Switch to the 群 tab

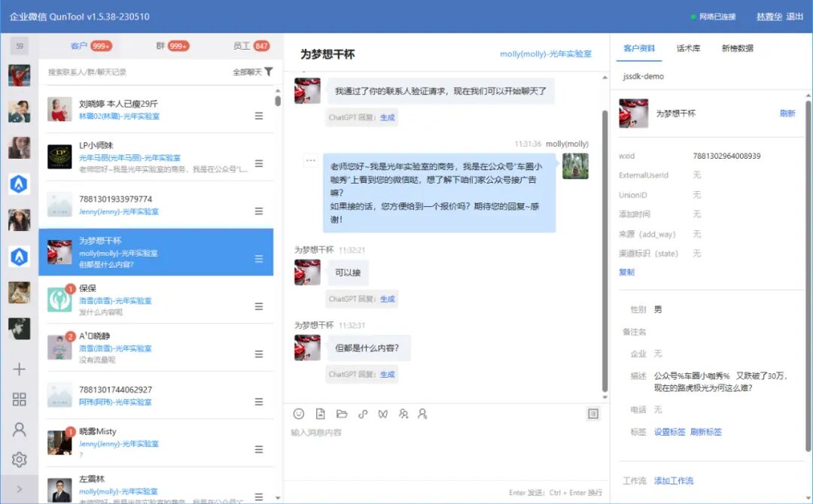coord(172,46)
